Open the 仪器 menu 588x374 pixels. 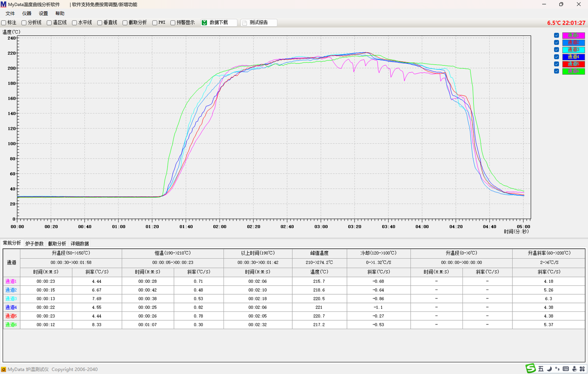pyautogui.click(x=27, y=13)
